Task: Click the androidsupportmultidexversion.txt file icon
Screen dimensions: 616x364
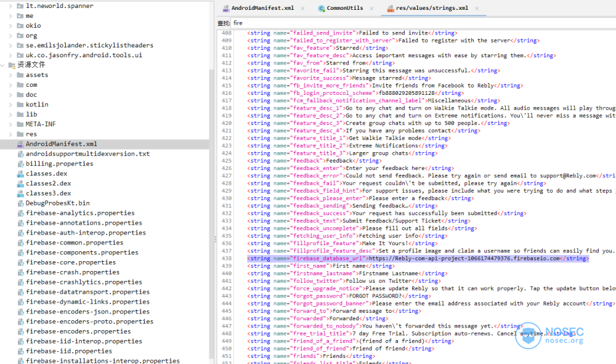Action: pos(20,154)
